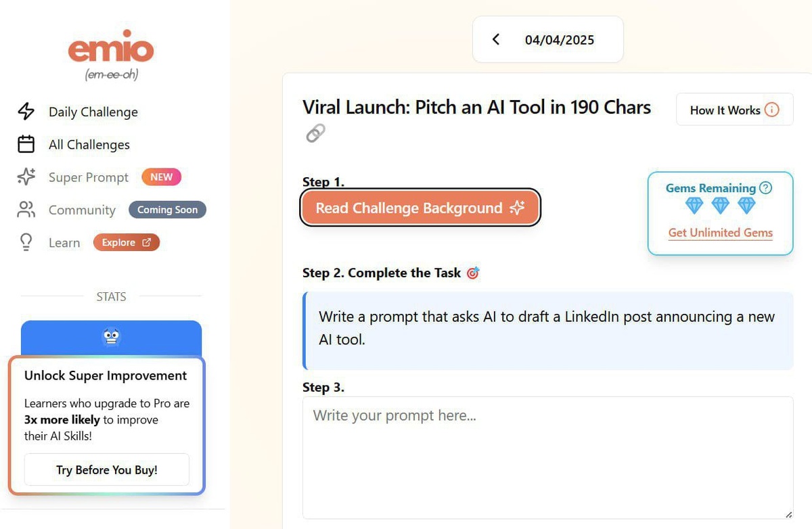The height and width of the screenshot is (529, 812).
Task: Copy challenge link via chain icon
Action: (315, 133)
